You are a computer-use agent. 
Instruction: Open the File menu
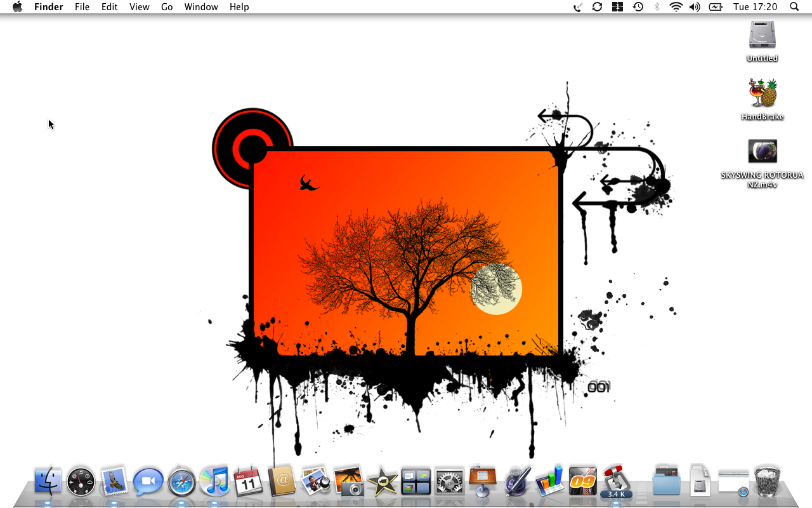[82, 7]
